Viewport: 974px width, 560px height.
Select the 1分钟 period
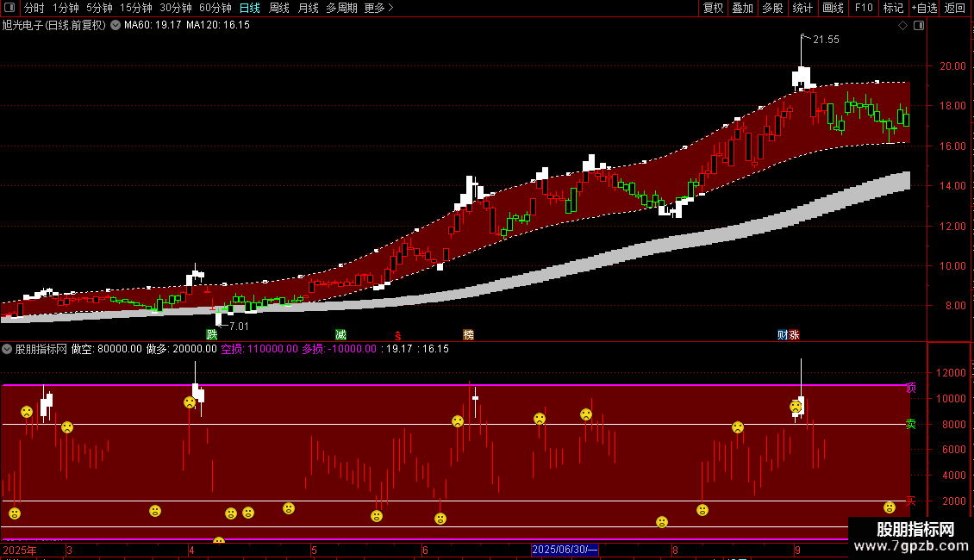click(x=66, y=8)
